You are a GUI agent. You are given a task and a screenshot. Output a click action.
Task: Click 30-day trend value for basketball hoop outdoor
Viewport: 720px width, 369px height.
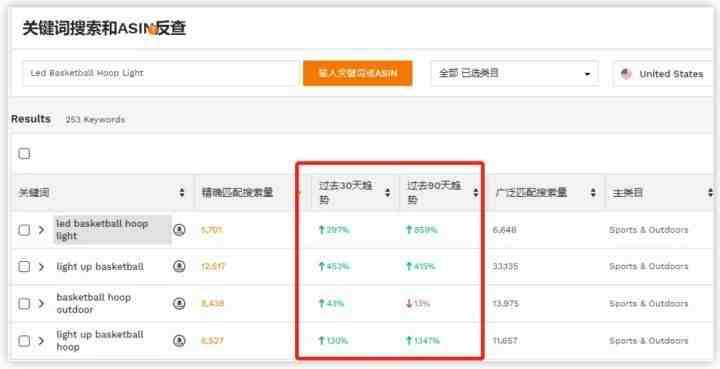pos(331,304)
